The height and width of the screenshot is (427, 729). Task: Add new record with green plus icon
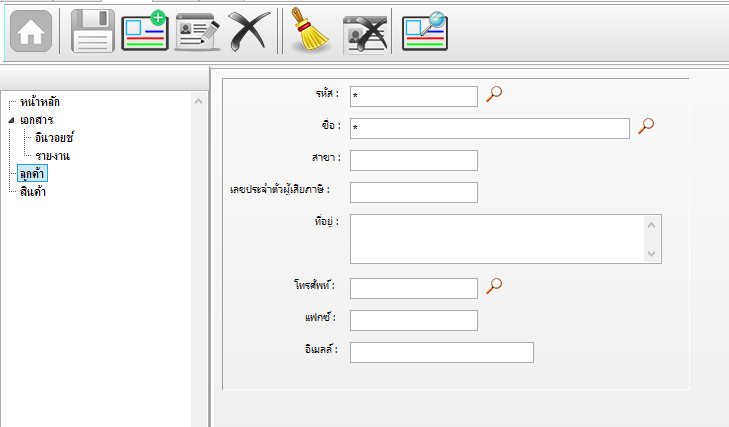(145, 31)
